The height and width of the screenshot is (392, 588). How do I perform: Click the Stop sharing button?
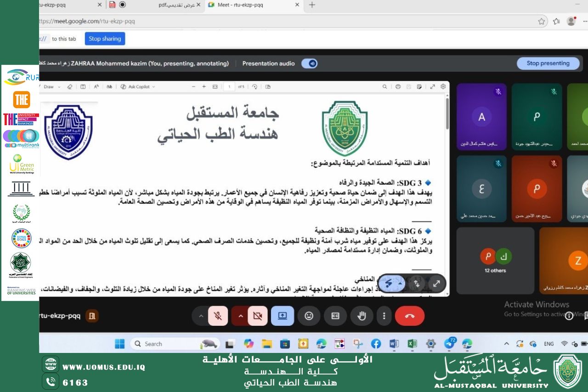[x=105, y=39]
